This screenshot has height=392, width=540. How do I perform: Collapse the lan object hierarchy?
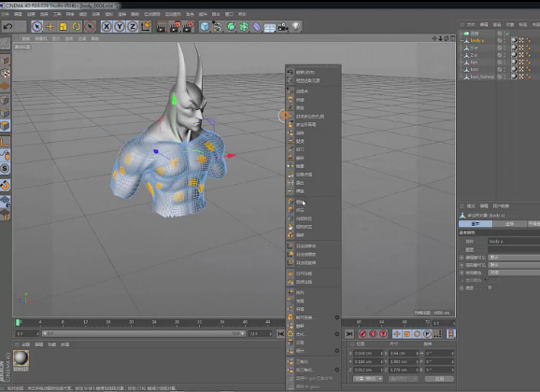click(x=462, y=62)
